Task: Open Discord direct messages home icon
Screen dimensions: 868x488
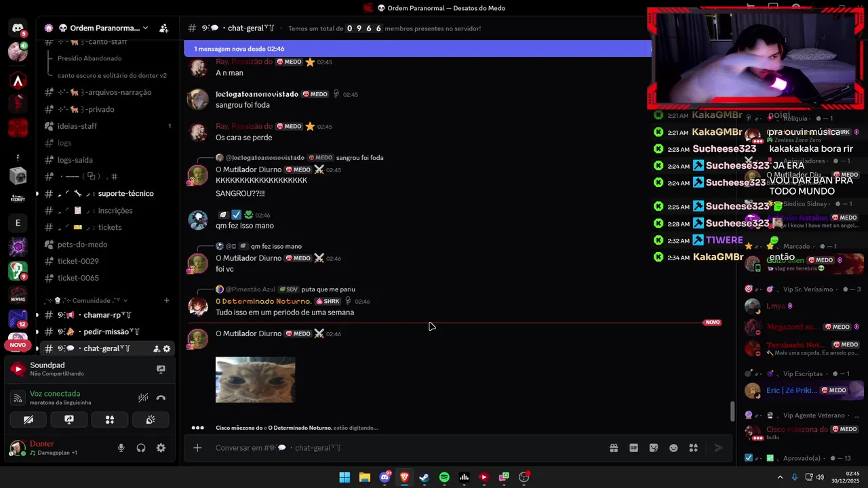Action: 18,28
